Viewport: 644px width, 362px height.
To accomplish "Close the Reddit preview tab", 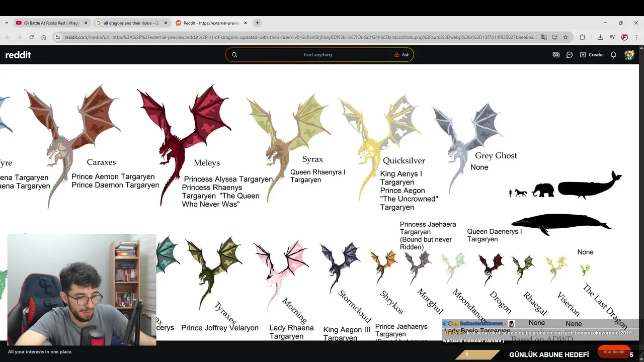I will click(x=246, y=23).
